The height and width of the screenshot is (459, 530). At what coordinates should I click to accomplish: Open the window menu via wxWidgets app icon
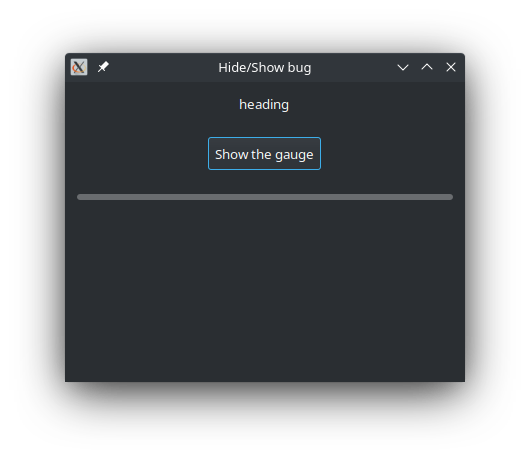[x=79, y=67]
